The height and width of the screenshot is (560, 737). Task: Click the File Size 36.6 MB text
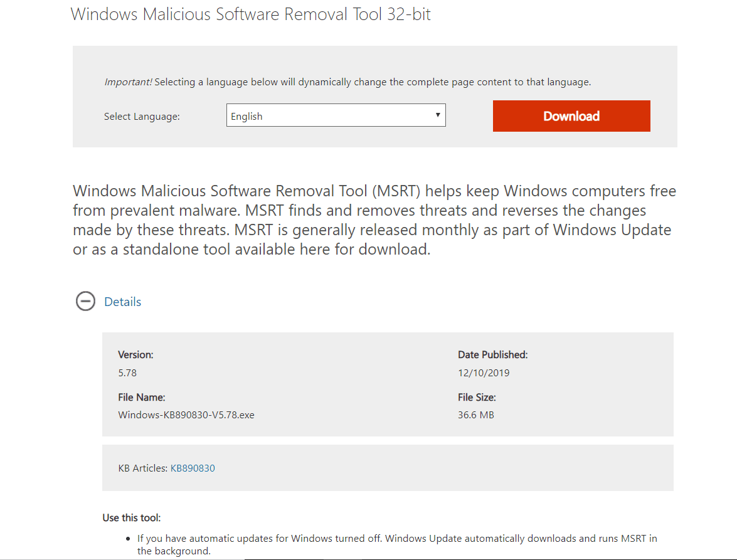click(476, 415)
